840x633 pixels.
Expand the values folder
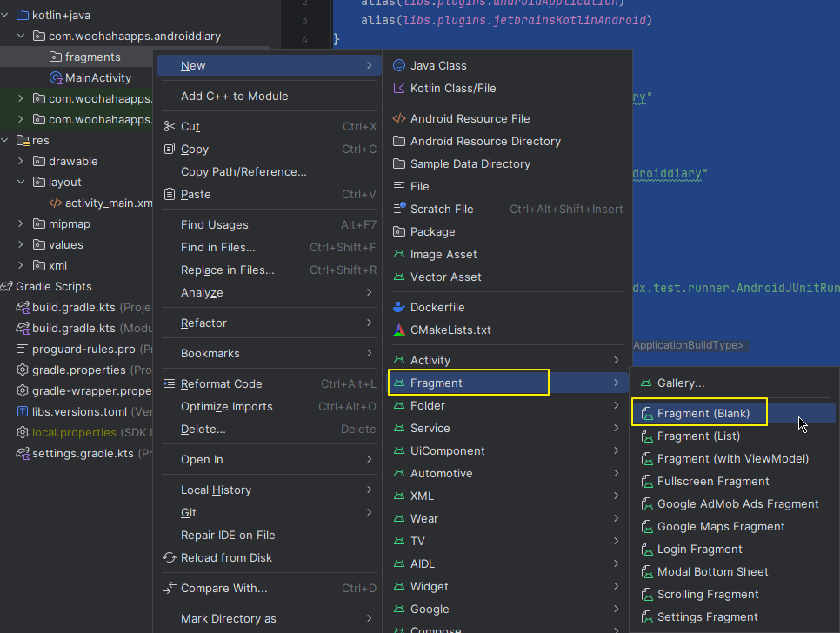[21, 244]
